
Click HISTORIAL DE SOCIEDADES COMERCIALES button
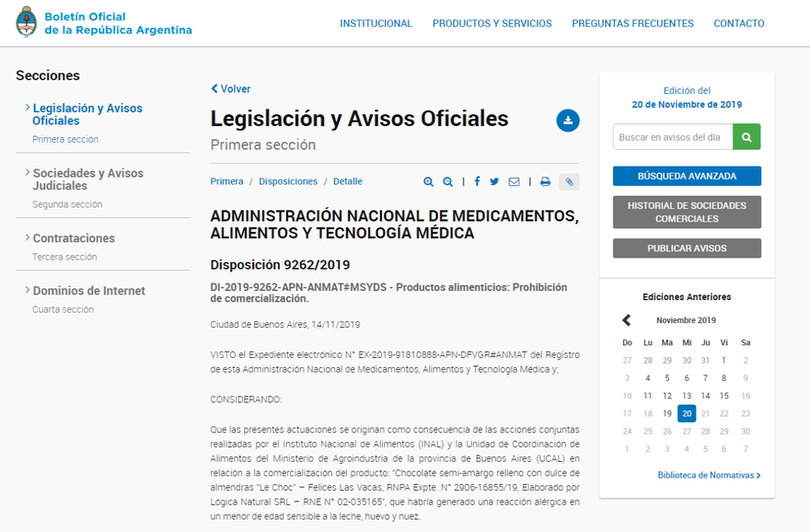[687, 212]
